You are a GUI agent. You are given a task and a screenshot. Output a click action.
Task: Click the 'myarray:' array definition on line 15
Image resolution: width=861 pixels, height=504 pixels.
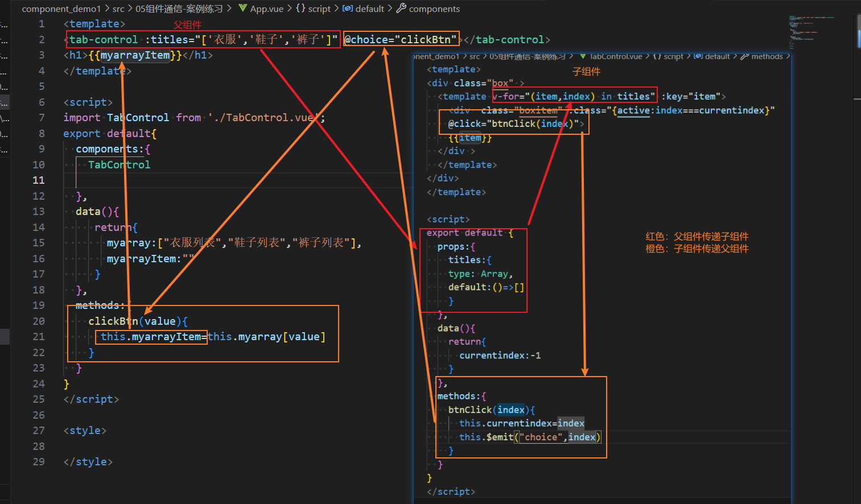tap(234, 243)
